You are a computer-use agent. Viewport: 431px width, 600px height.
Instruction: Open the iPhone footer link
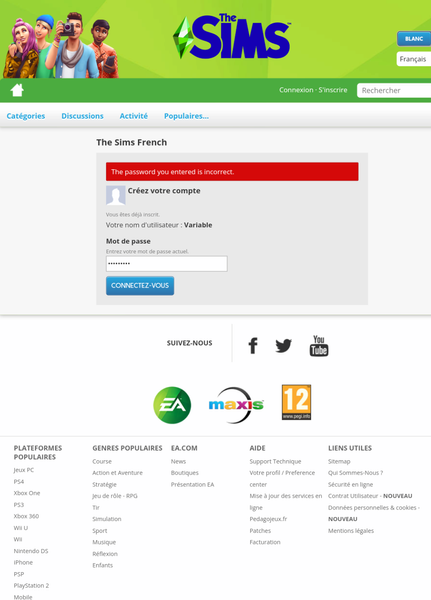(23, 562)
